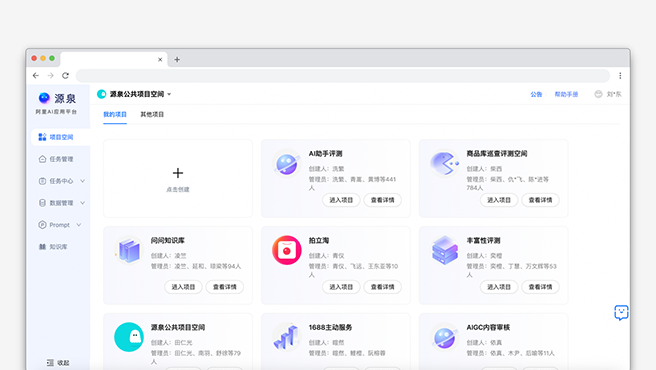The image size is (656, 370).
Task: Click the AIGC内容审核 card title
Action: [488, 327]
